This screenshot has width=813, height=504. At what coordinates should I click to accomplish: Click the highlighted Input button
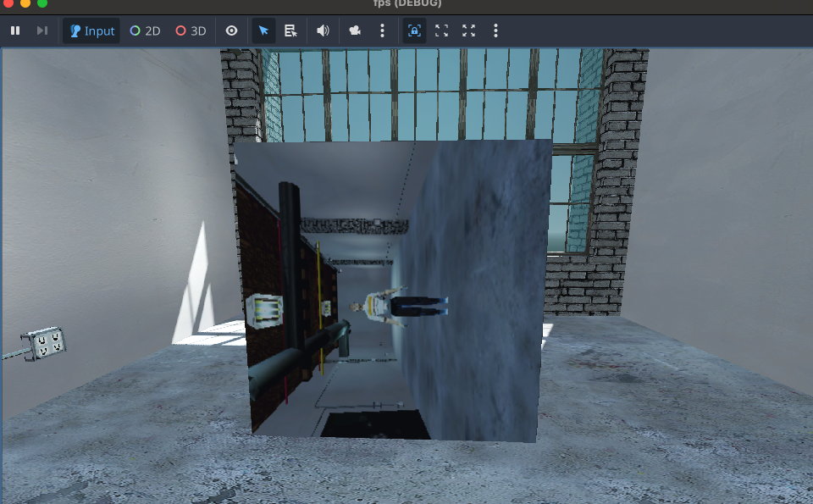click(91, 30)
